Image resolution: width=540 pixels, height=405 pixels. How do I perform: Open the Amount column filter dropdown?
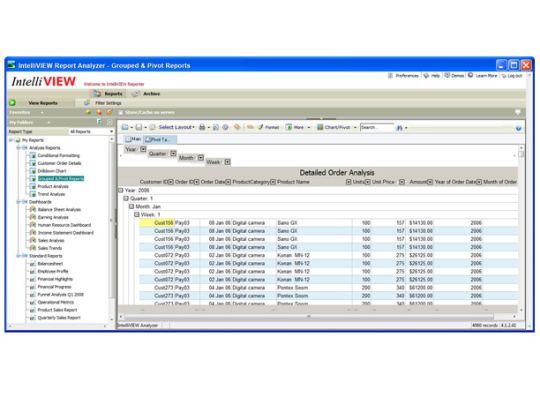pyautogui.click(x=430, y=182)
